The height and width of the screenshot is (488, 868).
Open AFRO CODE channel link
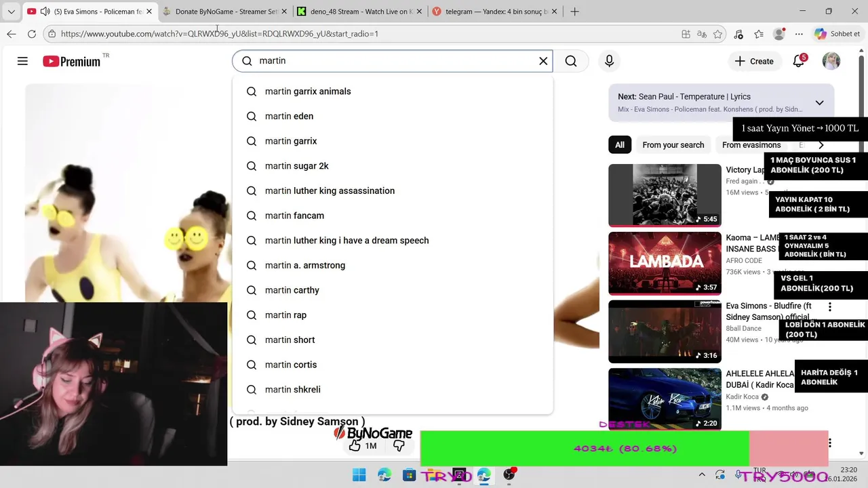[x=744, y=260]
